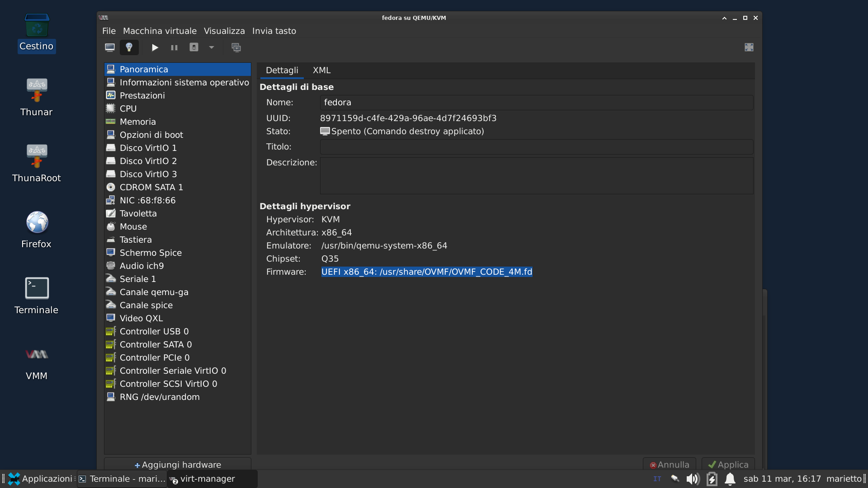Select the CPU hardware entry
This screenshot has height=488, width=868.
point(178,108)
